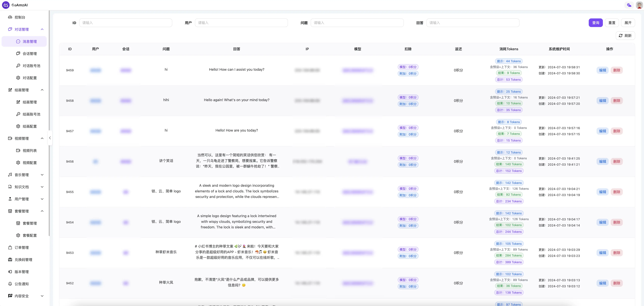644x306 pixels.
Task: Expand the 用户管理 section chevron
Action: pos(42,199)
